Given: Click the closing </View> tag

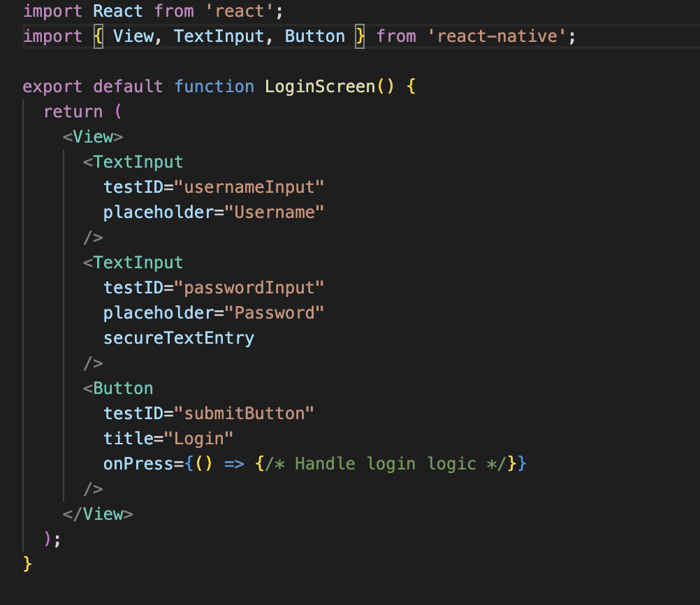Looking at the screenshot, I should click(x=98, y=514).
